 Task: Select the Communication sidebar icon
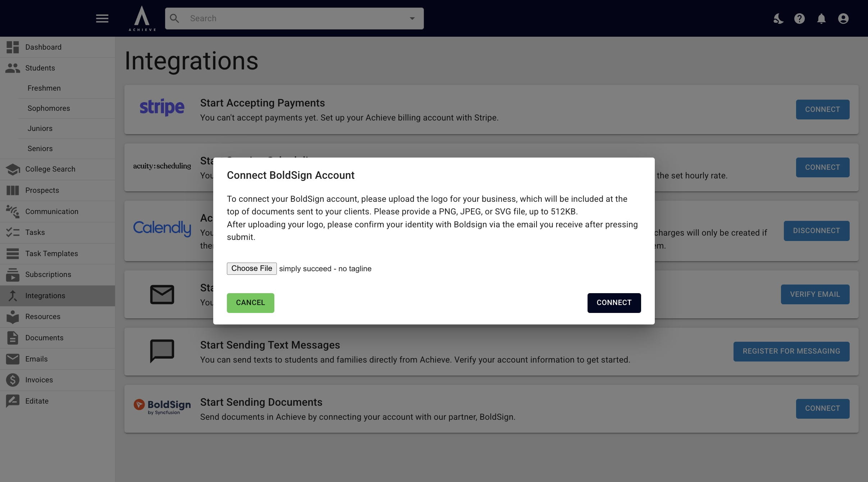(x=13, y=212)
